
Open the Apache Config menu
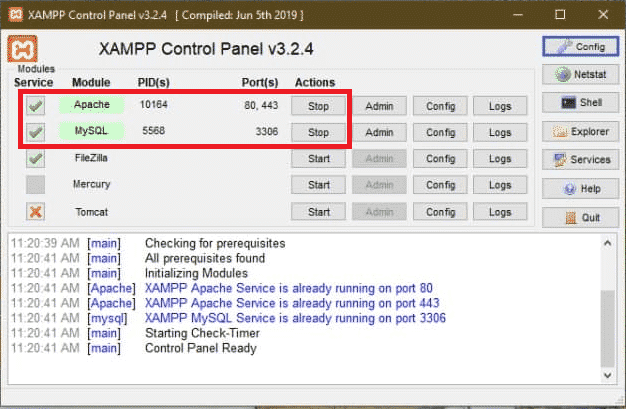(440, 106)
